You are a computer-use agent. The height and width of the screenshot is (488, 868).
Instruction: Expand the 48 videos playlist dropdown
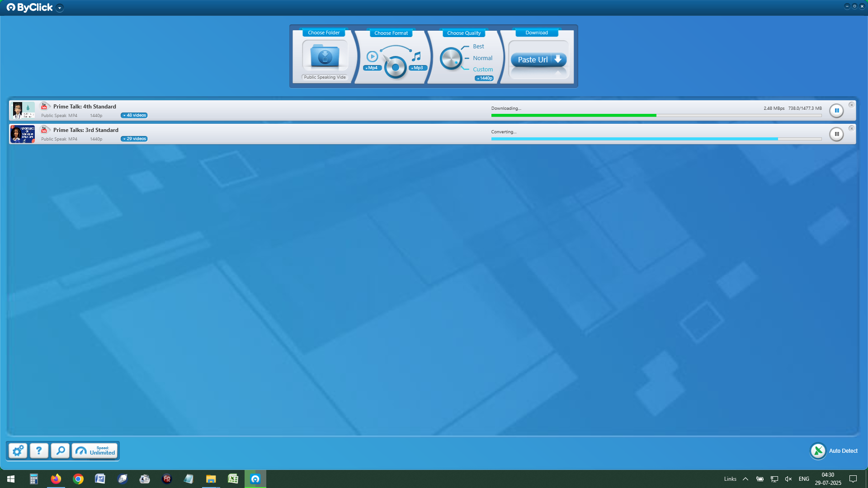[134, 115]
